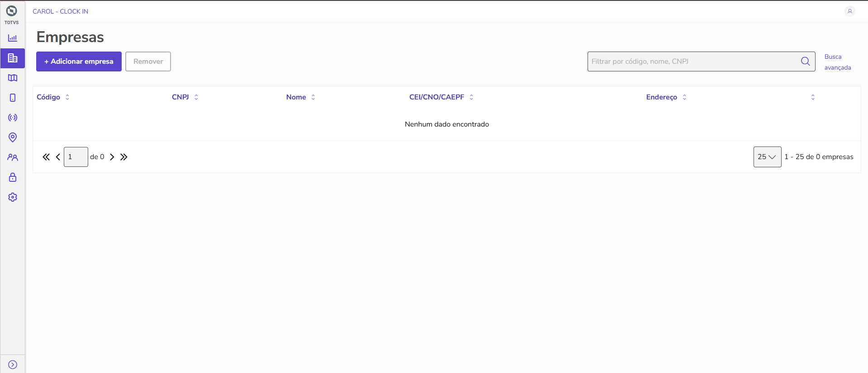The image size is (868, 373).
Task: Sort table by CNPJ column
Action: click(x=185, y=97)
